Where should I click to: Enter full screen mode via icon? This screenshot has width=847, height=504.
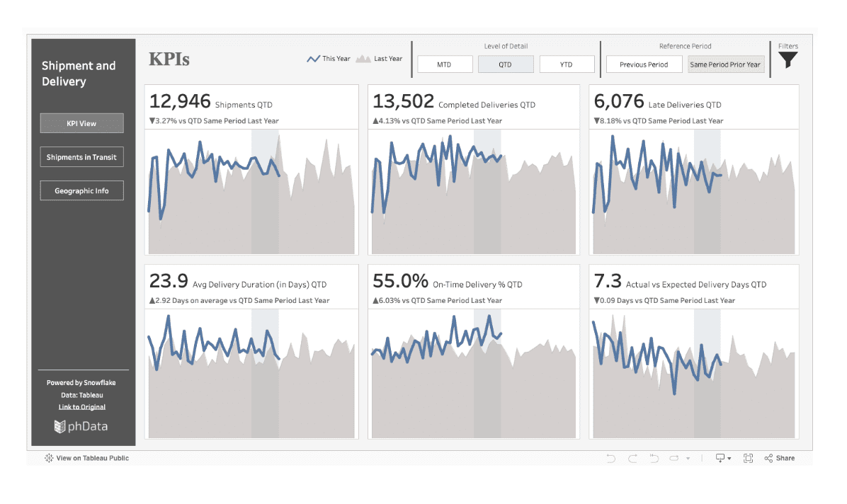748,459
